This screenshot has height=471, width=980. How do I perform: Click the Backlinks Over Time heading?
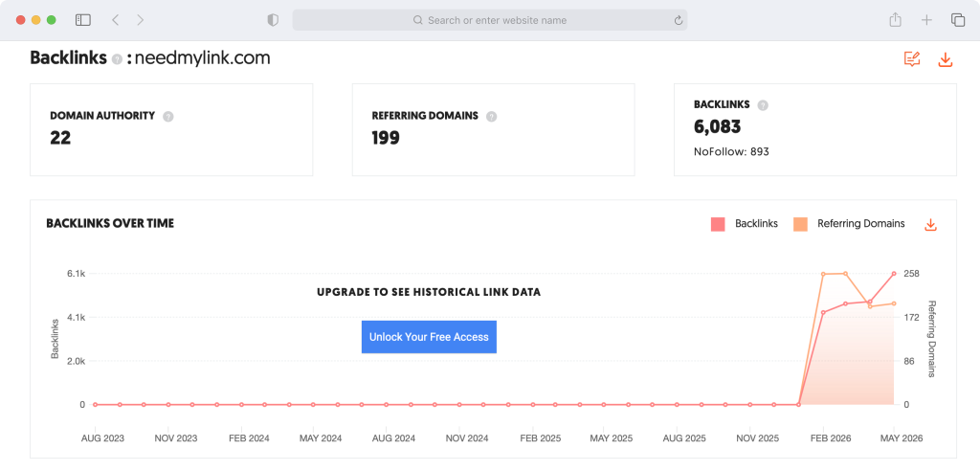pos(110,223)
